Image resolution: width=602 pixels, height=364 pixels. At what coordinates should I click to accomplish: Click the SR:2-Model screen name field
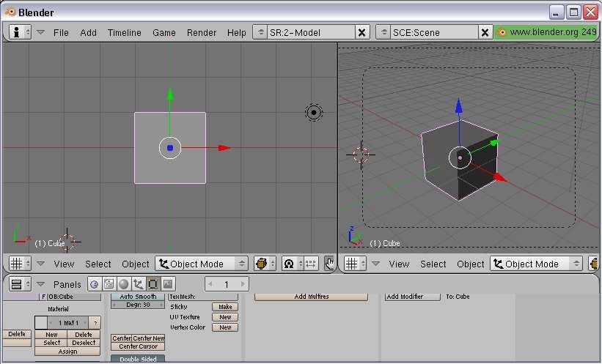tap(312, 32)
